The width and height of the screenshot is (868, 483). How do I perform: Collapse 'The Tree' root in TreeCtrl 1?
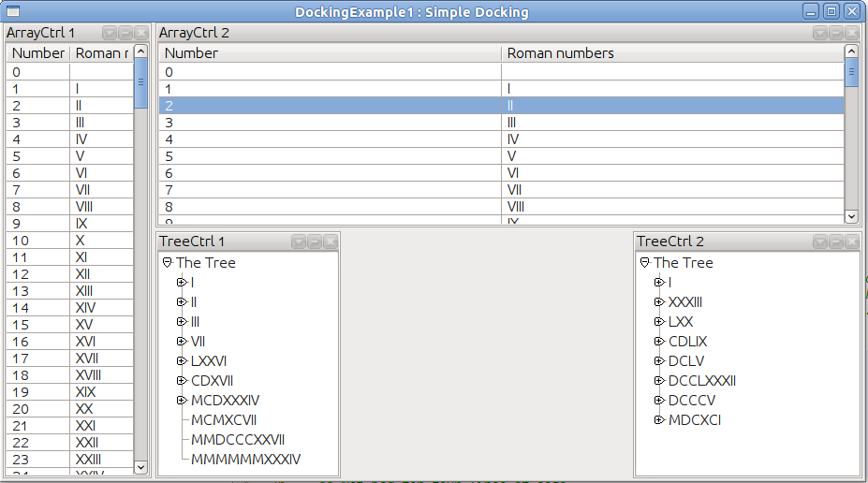[168, 263]
